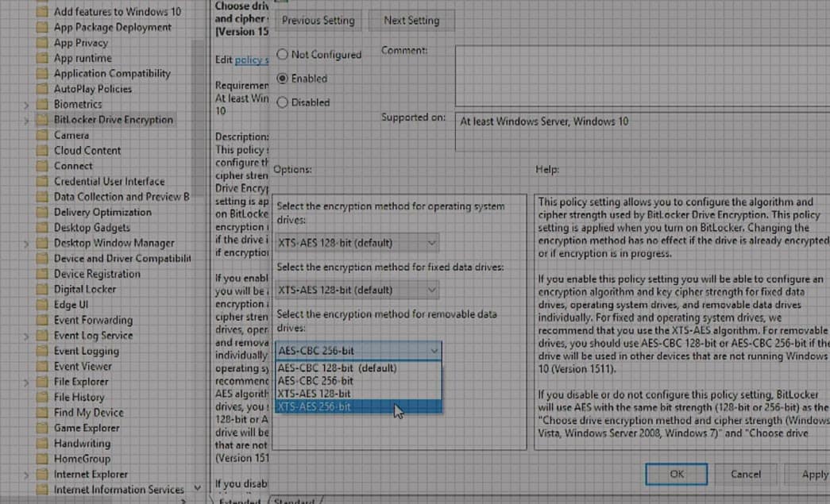Click the Connect folder icon

click(x=42, y=166)
